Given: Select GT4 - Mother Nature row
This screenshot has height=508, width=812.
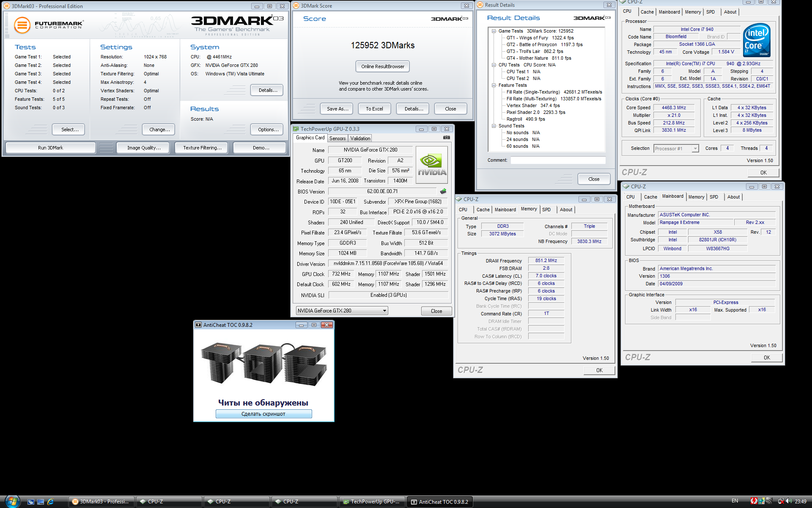Looking at the screenshot, I should click(539, 58).
